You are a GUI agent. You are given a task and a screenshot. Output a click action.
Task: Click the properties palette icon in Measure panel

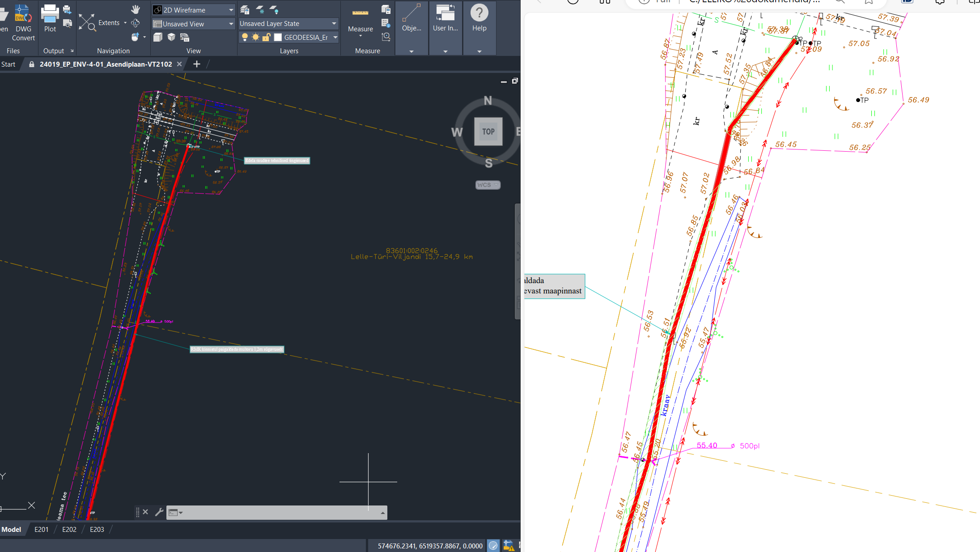coord(386,9)
